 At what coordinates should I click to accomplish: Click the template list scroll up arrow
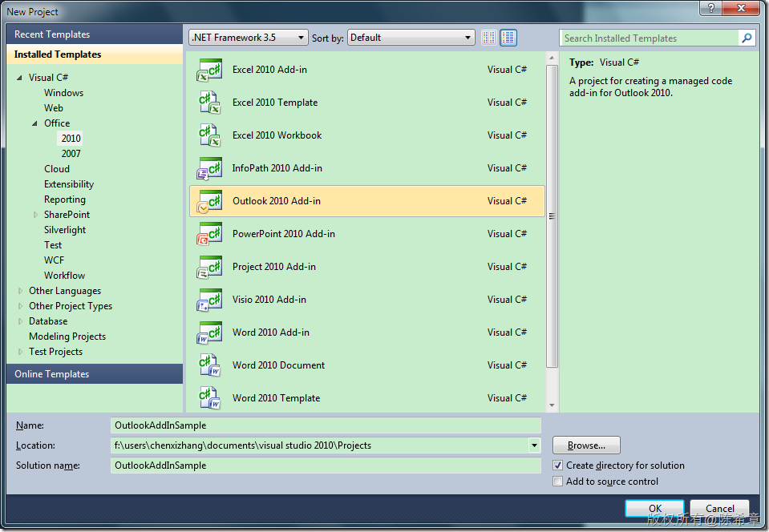pyautogui.click(x=552, y=58)
